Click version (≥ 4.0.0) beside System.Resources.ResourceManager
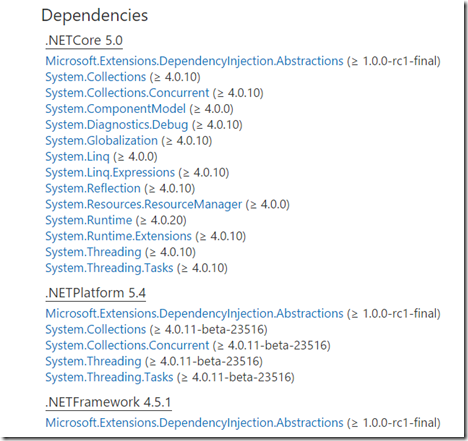The width and height of the screenshot is (468, 441). [x=268, y=204]
